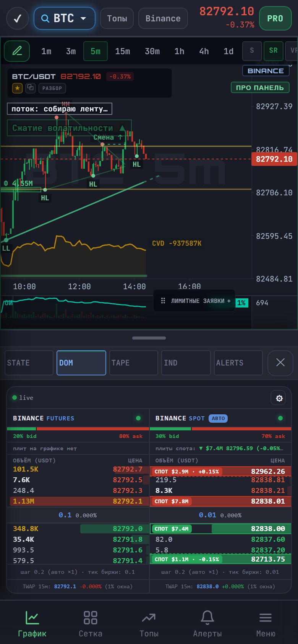Viewport: 298px width, 644px height.
Task: Switch to the STATE tab
Action: [x=29, y=363]
